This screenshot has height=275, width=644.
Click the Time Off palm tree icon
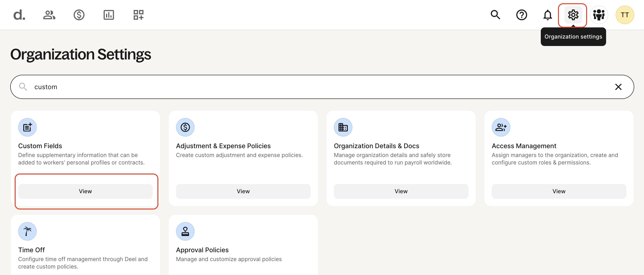[27, 231]
